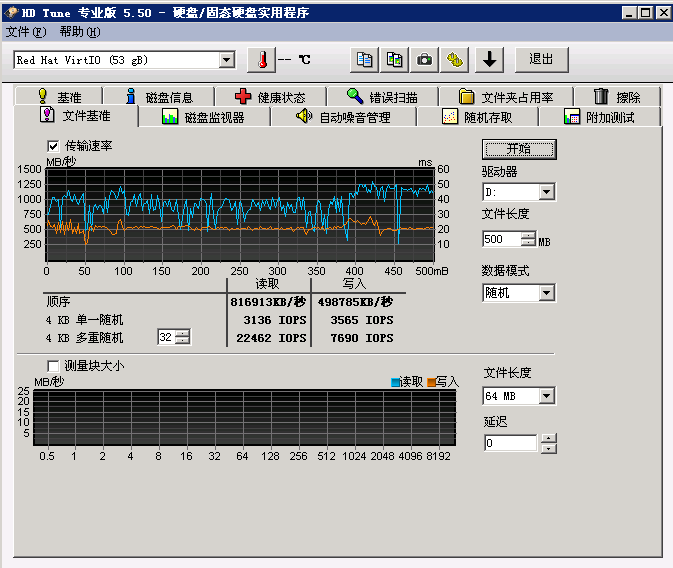Click the down-arrow minimize to tray icon

click(489, 60)
